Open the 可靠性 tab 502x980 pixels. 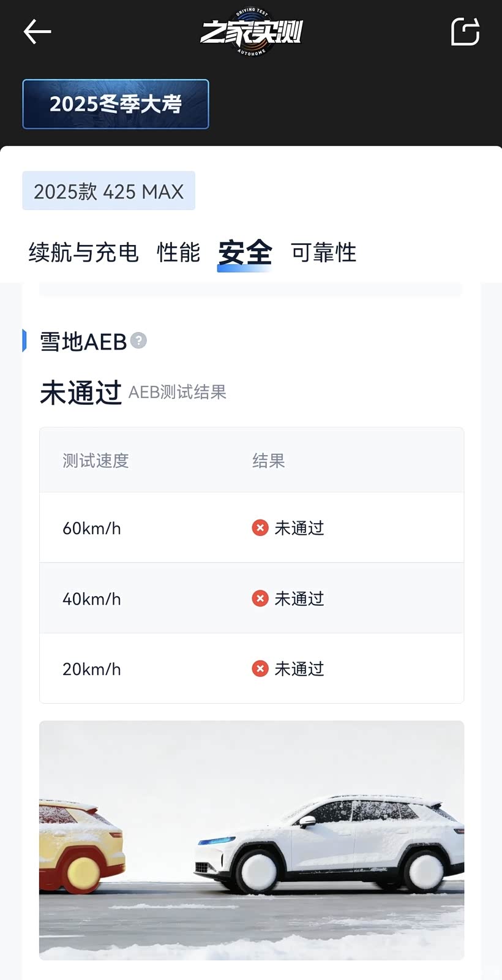click(323, 252)
